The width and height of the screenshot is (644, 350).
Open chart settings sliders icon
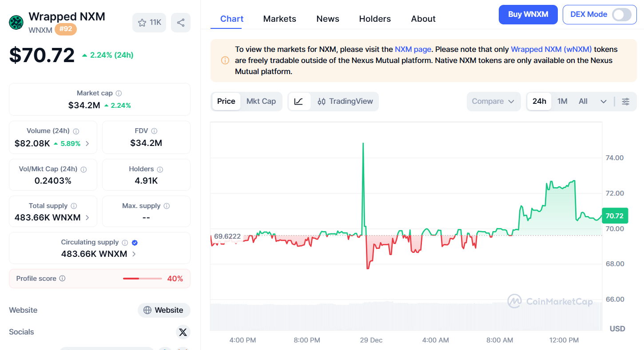[625, 102]
